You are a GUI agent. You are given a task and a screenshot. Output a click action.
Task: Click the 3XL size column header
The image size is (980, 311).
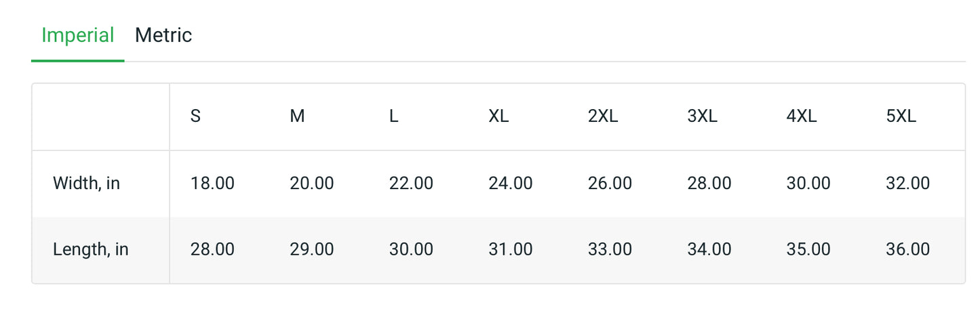(702, 117)
